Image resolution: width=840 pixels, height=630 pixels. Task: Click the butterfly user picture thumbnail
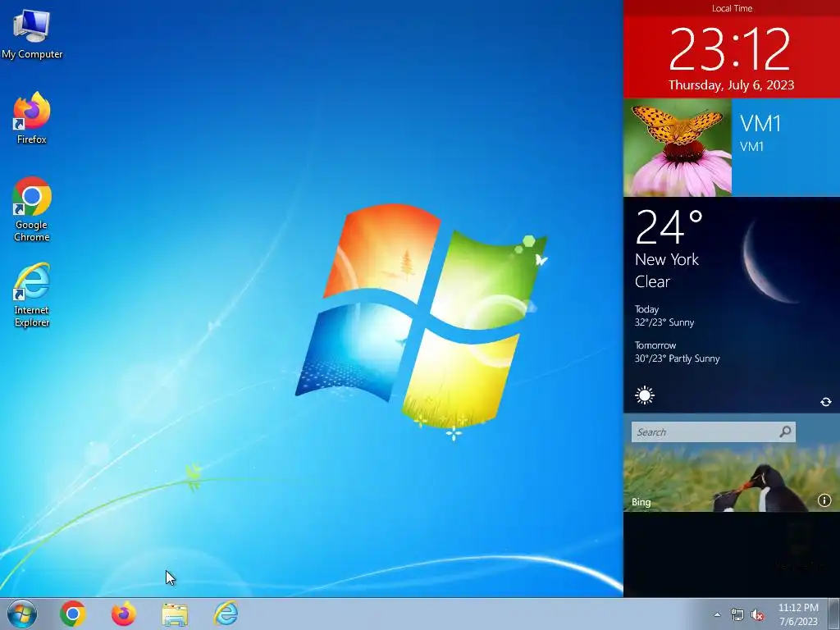(x=677, y=148)
